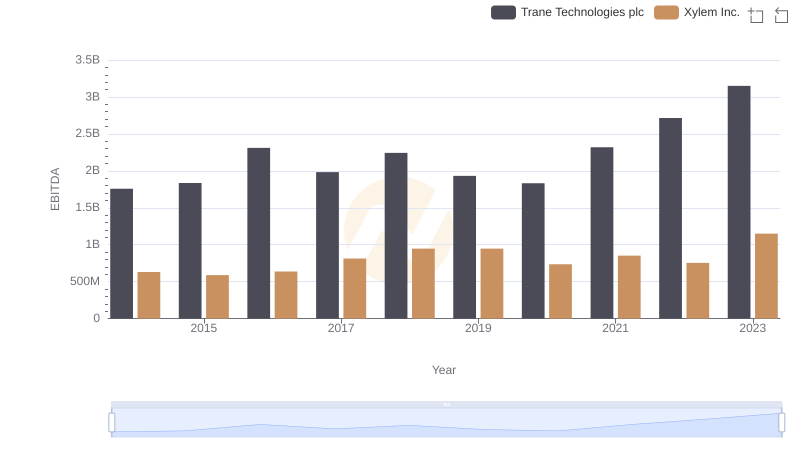Click Trane Technologies bar for 2023
Image resolution: width=800 pixels, height=461 pixels.
(x=739, y=202)
